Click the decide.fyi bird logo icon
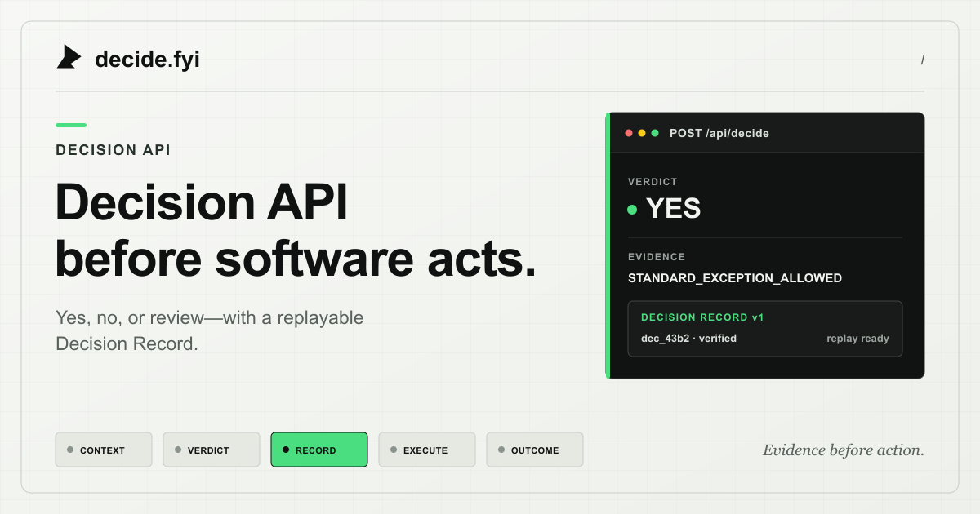This screenshot has height=514, width=980. [69, 57]
